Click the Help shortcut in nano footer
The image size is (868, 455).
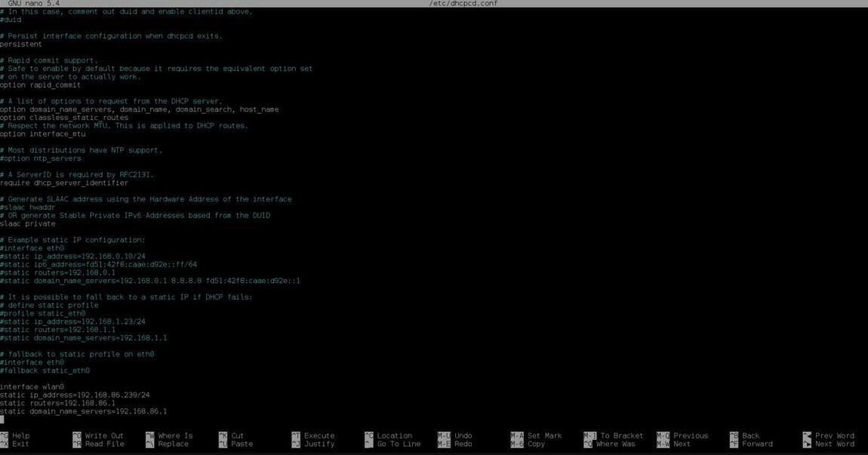coord(20,436)
